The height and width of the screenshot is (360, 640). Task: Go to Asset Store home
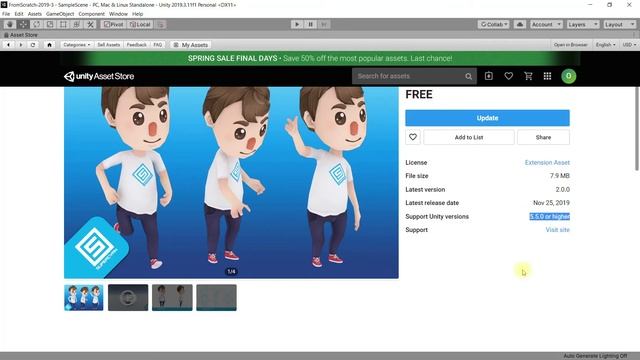[x=49, y=45]
